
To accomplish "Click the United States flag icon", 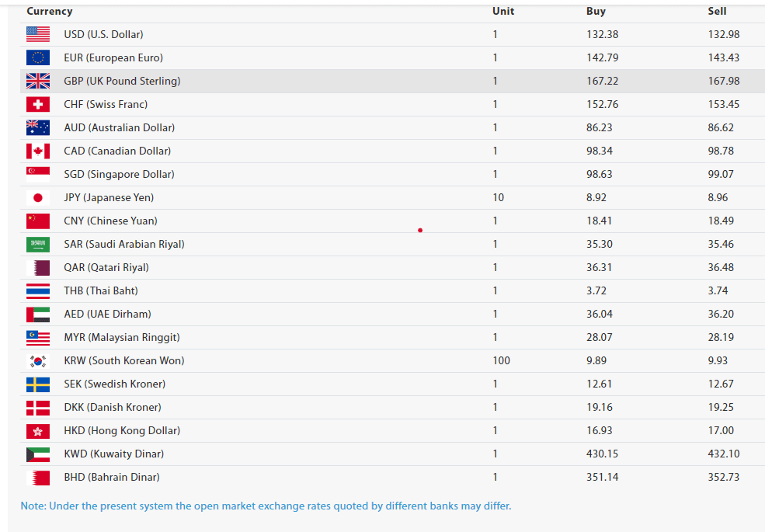I will pyautogui.click(x=37, y=34).
